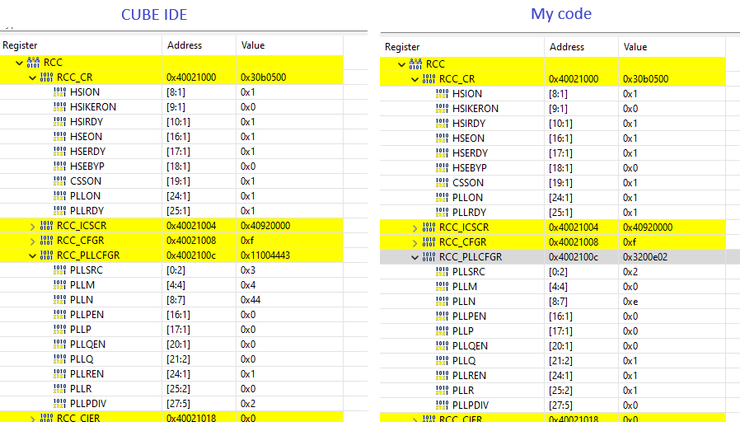The image size is (740, 422).
Task: Click HSIRDY field icon in My code panel
Action: pyautogui.click(x=442, y=123)
